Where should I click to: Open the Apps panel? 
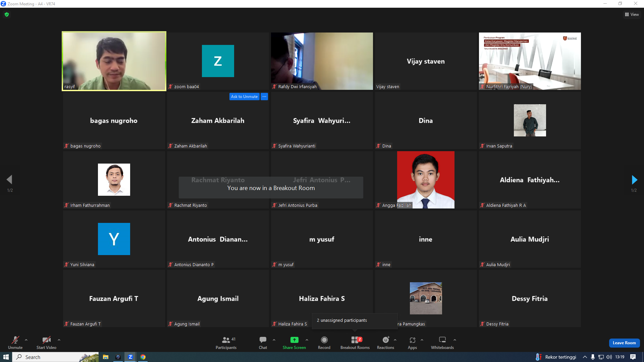pos(413,343)
